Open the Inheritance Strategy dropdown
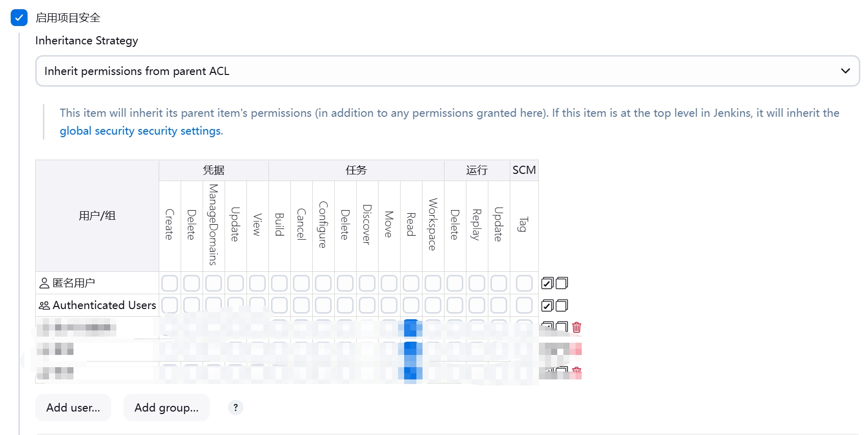Screen dimensions: 868x435 (447, 71)
